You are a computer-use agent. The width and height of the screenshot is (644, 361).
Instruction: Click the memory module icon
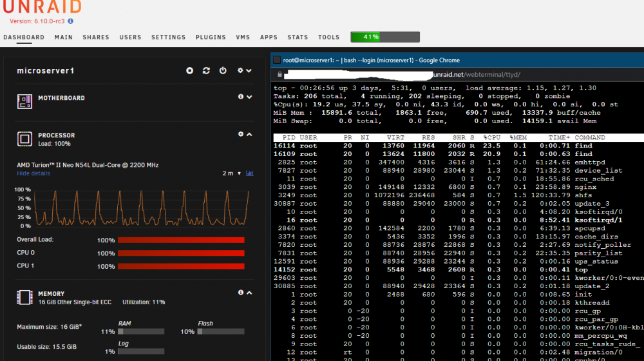pos(24,297)
